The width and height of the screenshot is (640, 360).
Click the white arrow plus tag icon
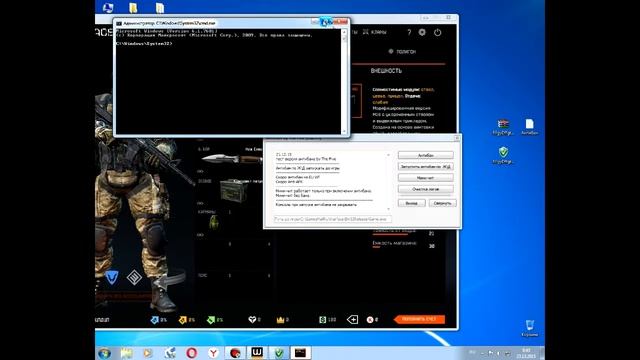[x=352, y=320]
